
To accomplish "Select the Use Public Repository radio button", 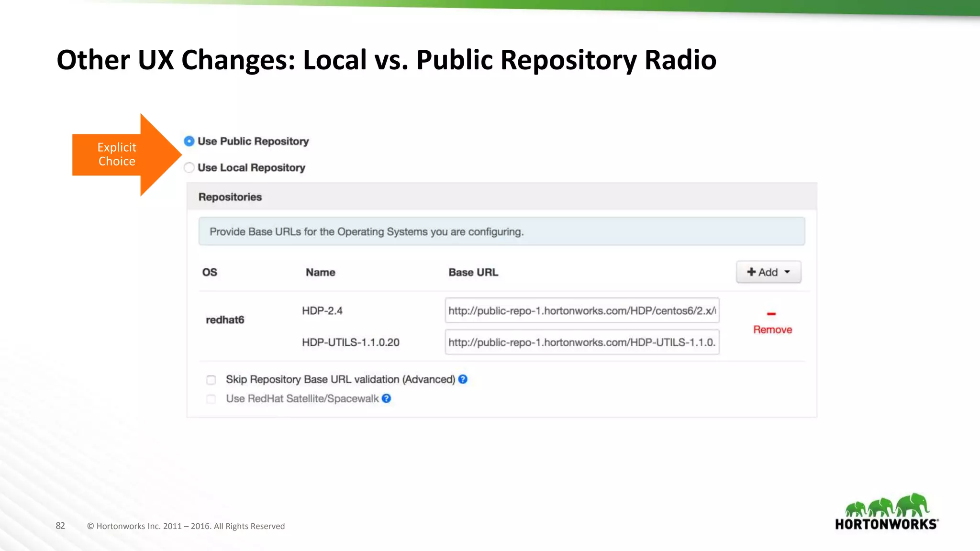I will pyautogui.click(x=189, y=141).
